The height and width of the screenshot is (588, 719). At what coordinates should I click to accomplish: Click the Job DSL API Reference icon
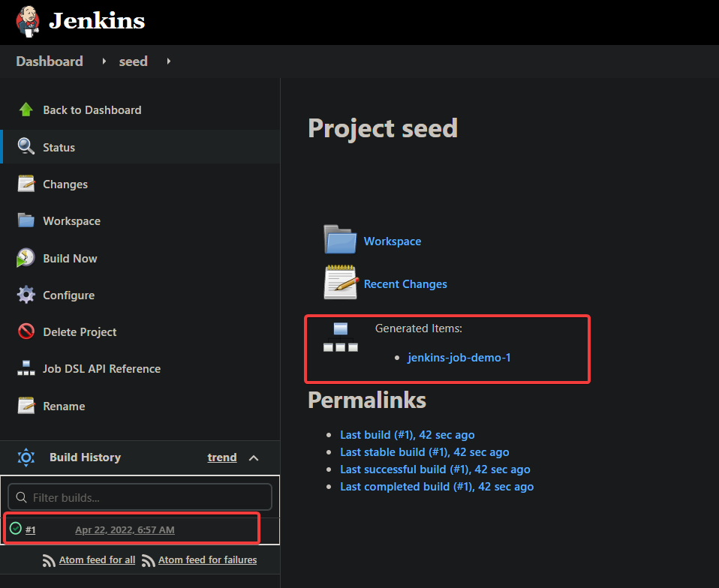(26, 368)
